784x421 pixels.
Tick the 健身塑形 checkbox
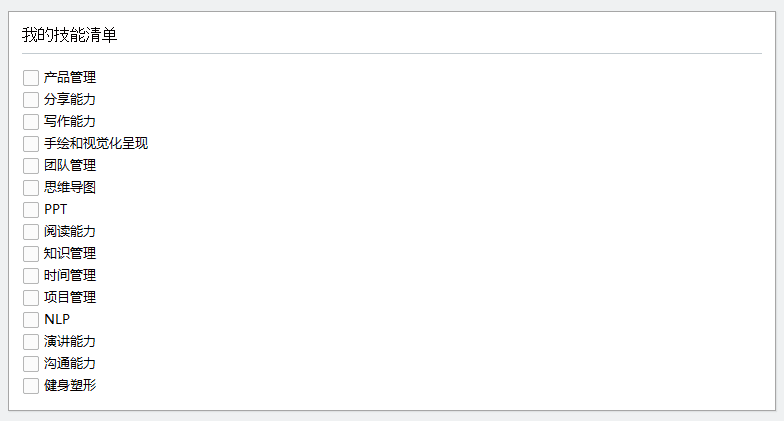tap(31, 386)
